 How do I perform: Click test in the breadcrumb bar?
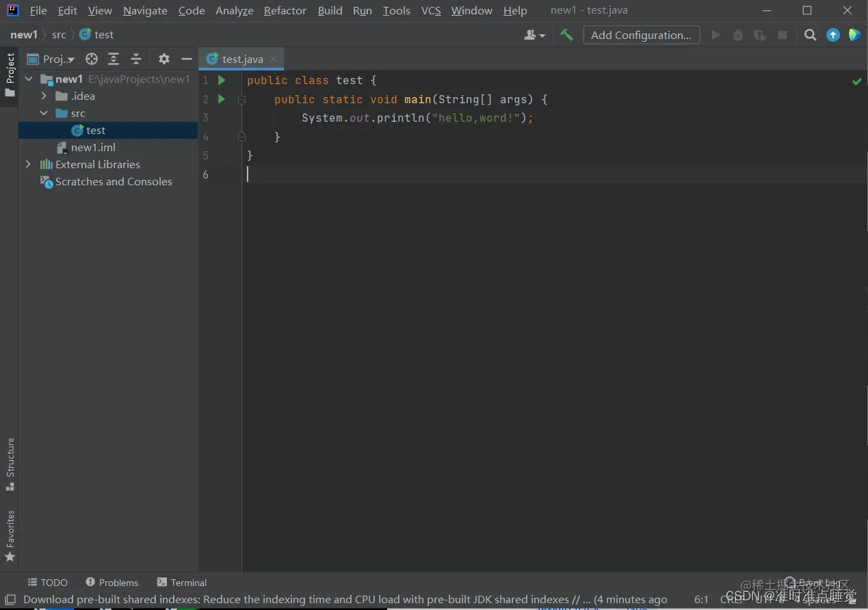pyautogui.click(x=97, y=35)
